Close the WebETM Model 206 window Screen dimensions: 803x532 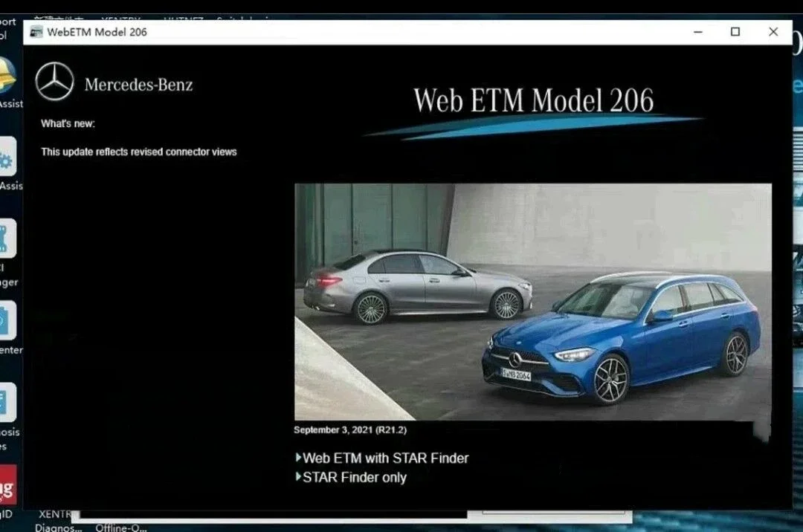tap(773, 32)
